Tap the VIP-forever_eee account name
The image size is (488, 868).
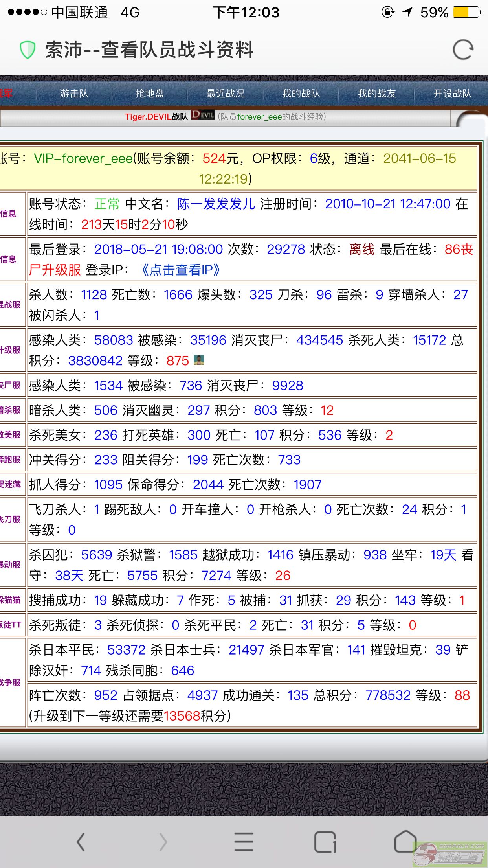click(x=83, y=158)
